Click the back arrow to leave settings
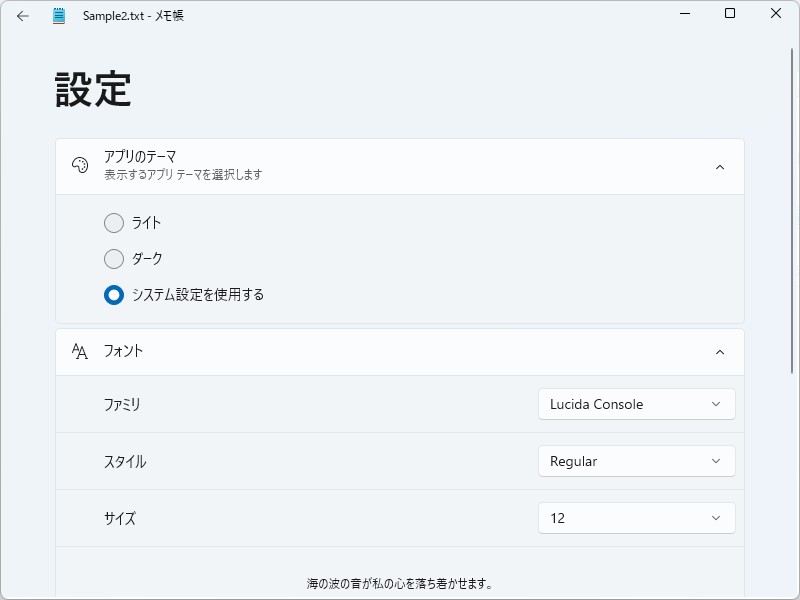Viewport: 800px width, 600px height. click(21, 15)
